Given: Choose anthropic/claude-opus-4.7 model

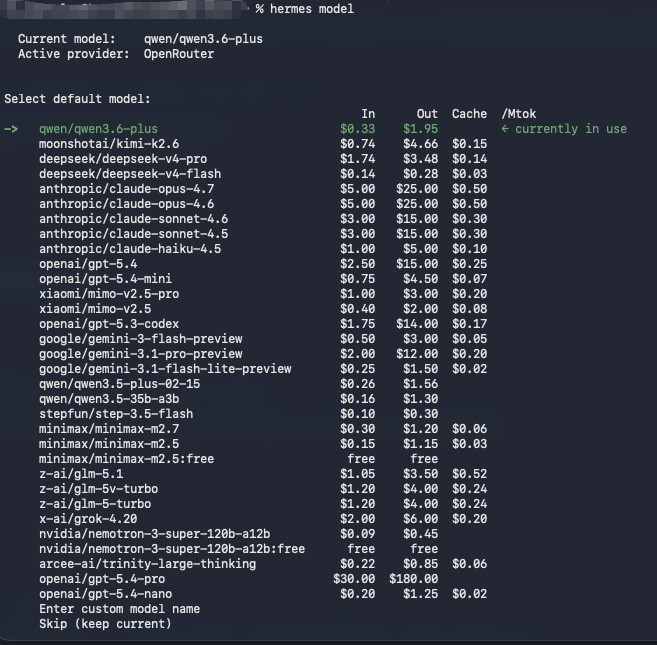Looking at the screenshot, I should coord(127,189).
